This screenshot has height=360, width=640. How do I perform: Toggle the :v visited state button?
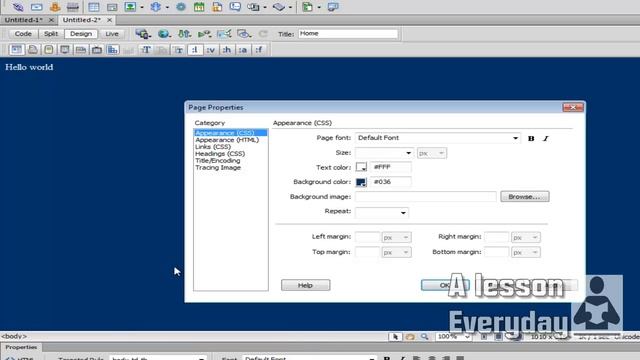coord(211,50)
